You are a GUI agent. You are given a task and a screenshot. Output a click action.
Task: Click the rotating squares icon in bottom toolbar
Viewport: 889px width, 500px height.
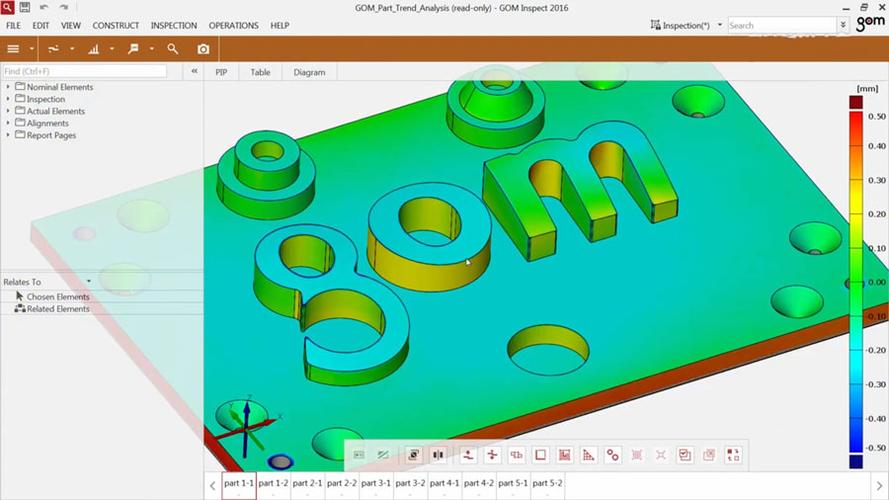click(x=733, y=455)
